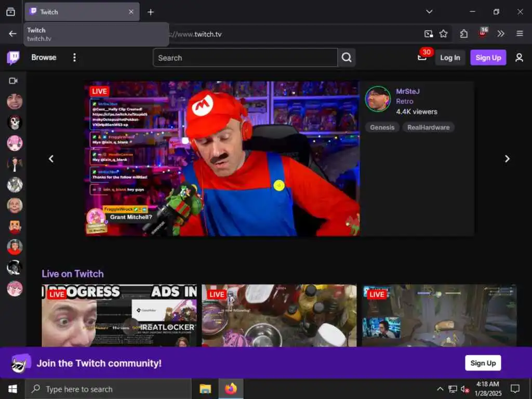Open the Twitch home logo

(x=13, y=58)
